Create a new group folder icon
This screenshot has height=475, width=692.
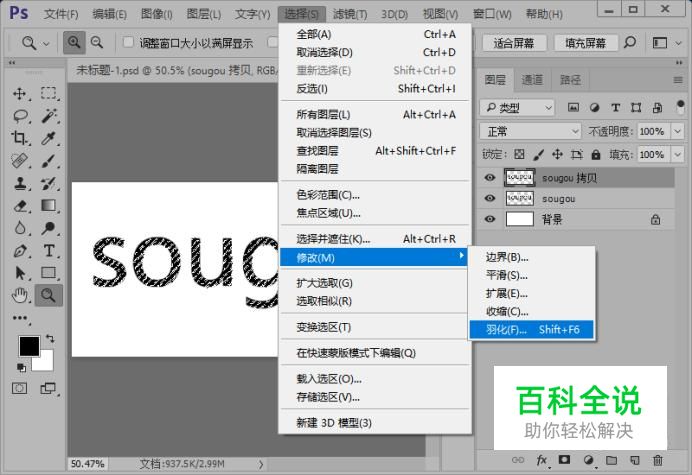click(x=611, y=460)
